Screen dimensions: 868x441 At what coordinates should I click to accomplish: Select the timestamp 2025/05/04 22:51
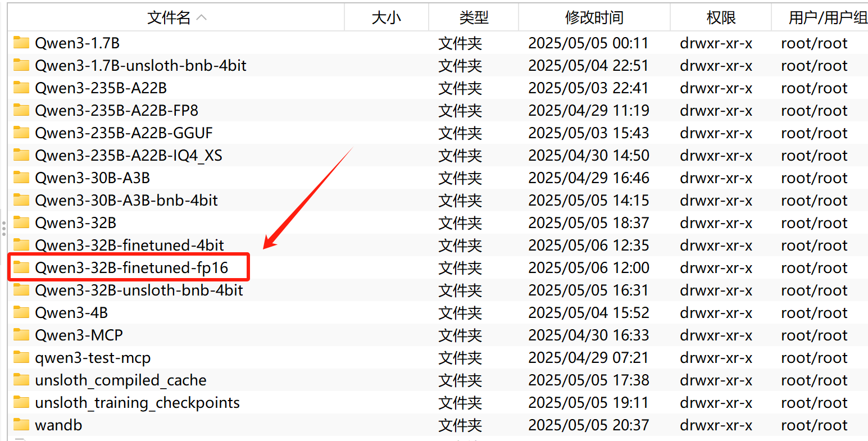pos(589,66)
